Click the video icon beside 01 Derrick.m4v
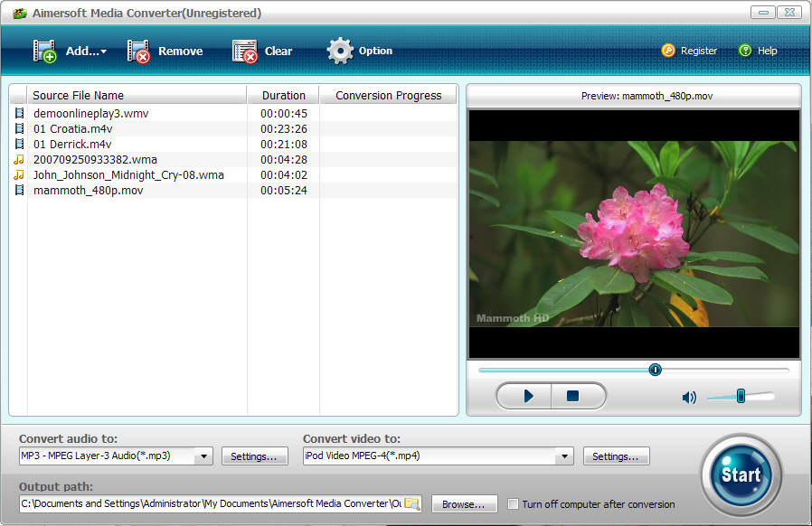The width and height of the screenshot is (812, 526). click(19, 144)
